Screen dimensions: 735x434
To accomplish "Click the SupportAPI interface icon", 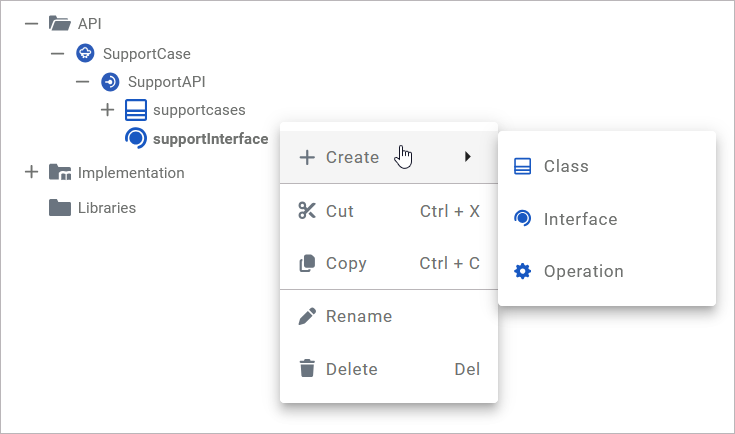I will 110,81.
